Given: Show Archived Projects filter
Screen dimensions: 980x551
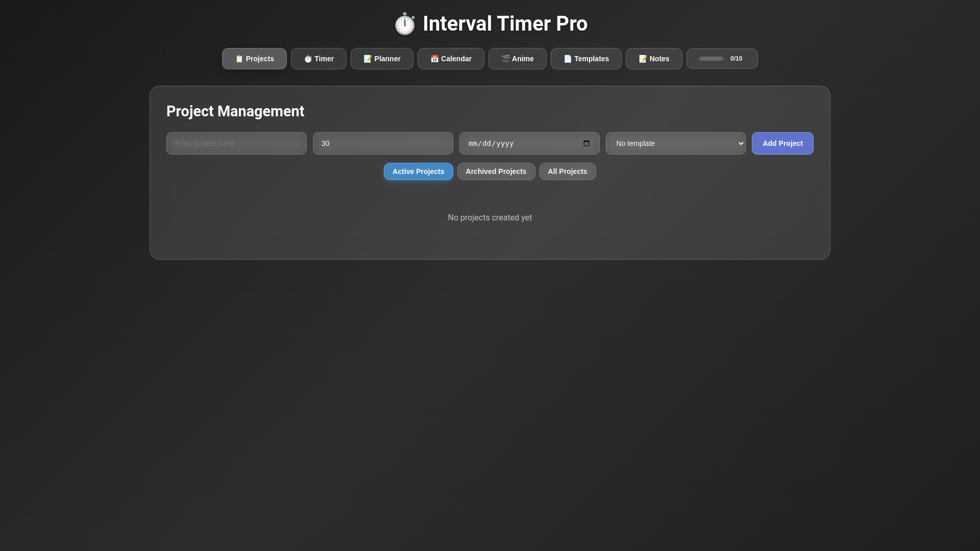Looking at the screenshot, I should pos(496,171).
